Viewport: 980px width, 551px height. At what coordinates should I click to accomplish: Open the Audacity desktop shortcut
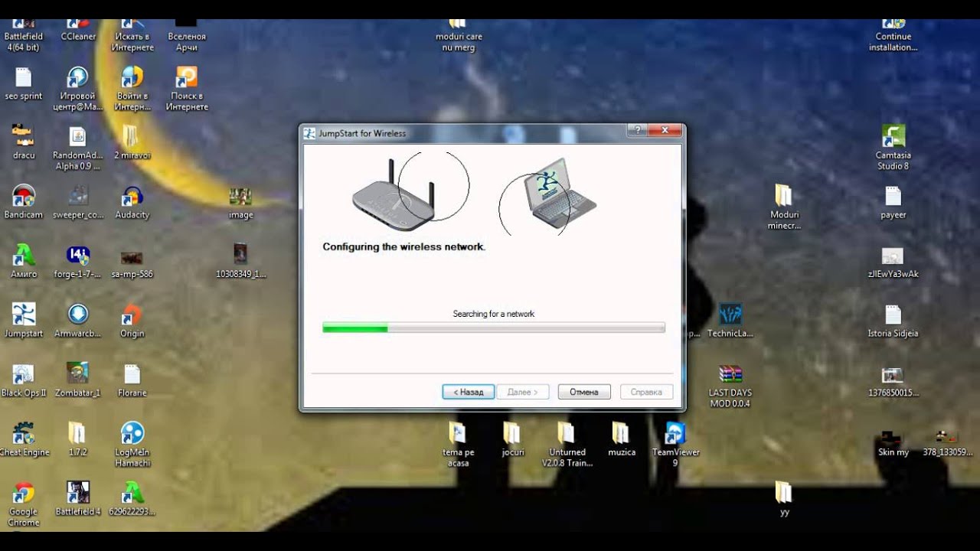pyautogui.click(x=132, y=202)
